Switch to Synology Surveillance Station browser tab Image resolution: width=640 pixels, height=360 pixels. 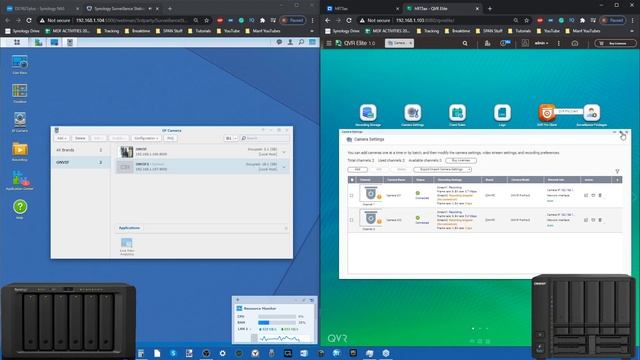pyautogui.click(x=121, y=8)
